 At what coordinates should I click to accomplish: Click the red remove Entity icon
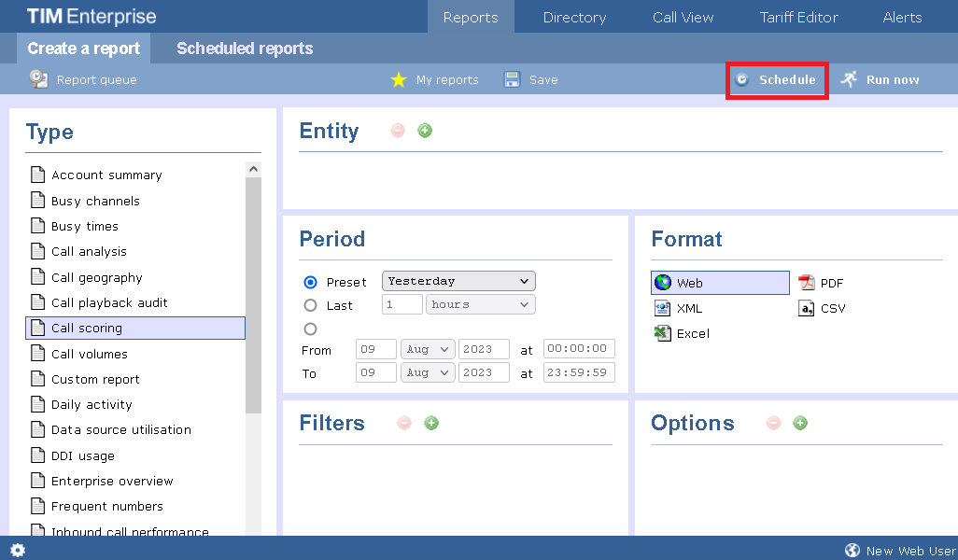coord(398,131)
